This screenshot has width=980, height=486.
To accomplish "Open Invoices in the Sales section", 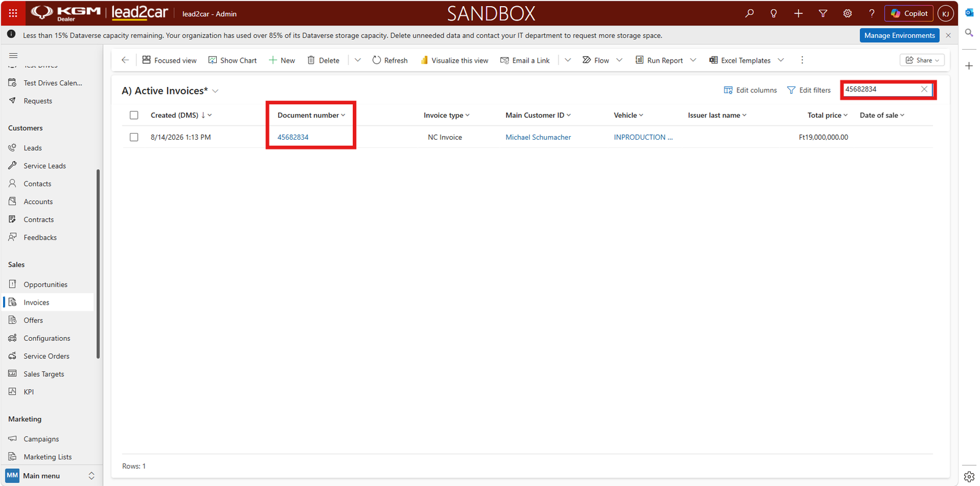I will tap(36, 302).
